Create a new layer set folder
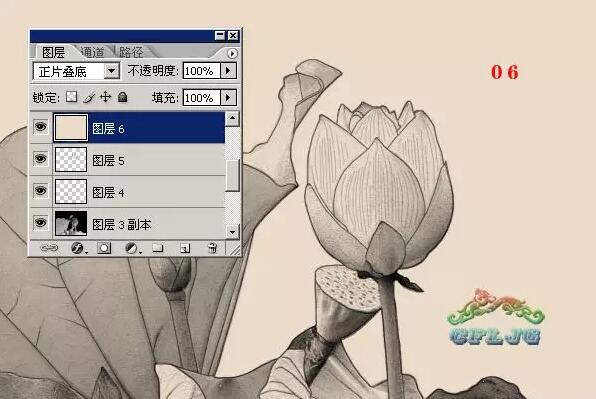596x399 pixels. pos(158,248)
